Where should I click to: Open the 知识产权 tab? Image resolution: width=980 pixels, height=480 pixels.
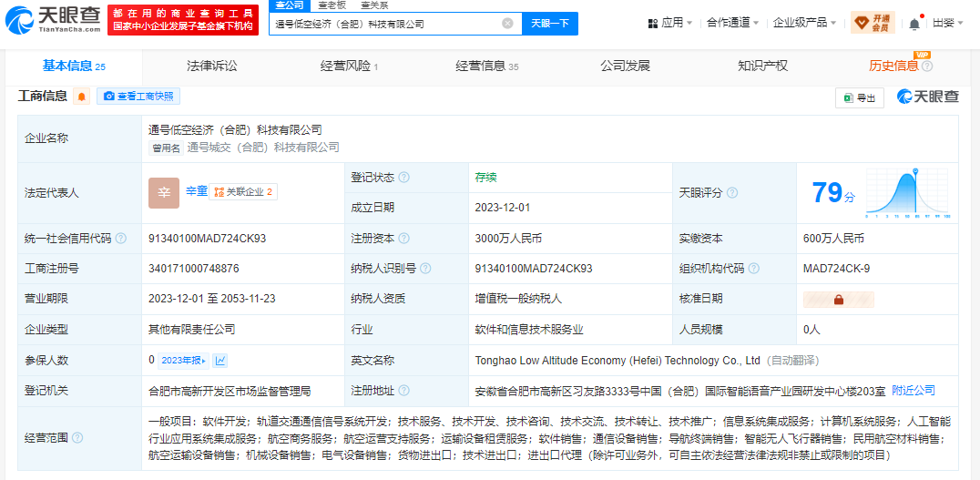pos(762,66)
